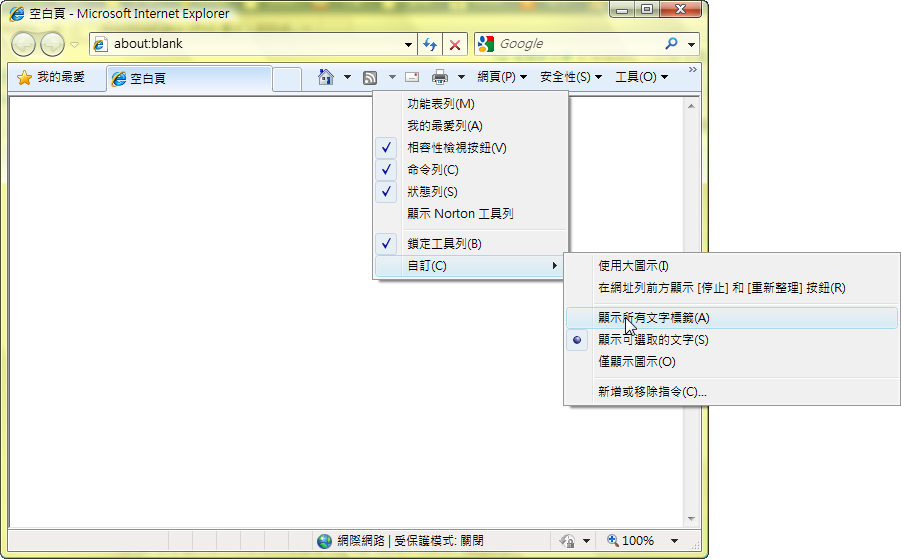
Task: Open the 自訂(C) submenu
Action: (470, 265)
